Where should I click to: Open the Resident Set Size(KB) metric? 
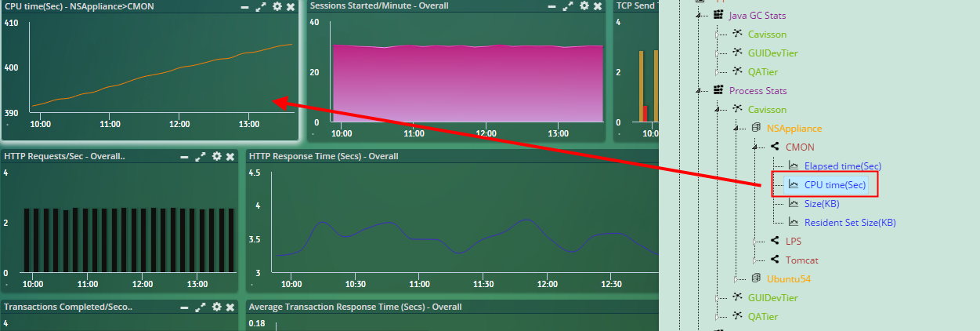click(x=850, y=223)
